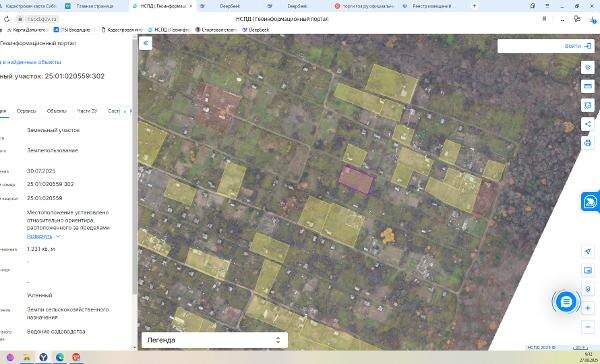Zoom in with the plus button
The image size is (600, 364).
click(588, 308)
